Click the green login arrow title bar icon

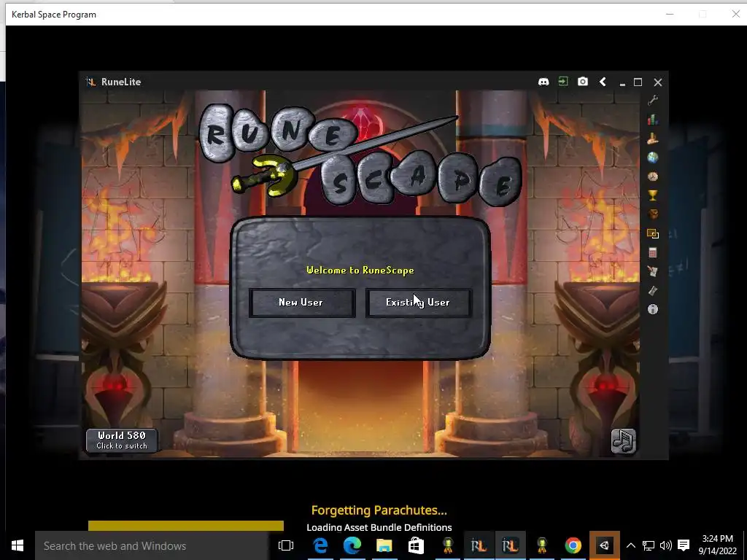pos(563,82)
